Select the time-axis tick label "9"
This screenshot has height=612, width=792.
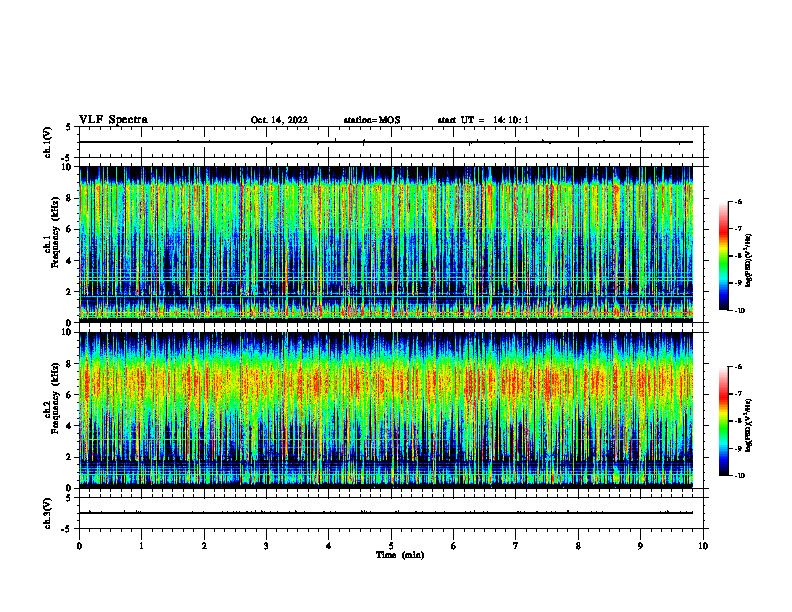point(640,546)
